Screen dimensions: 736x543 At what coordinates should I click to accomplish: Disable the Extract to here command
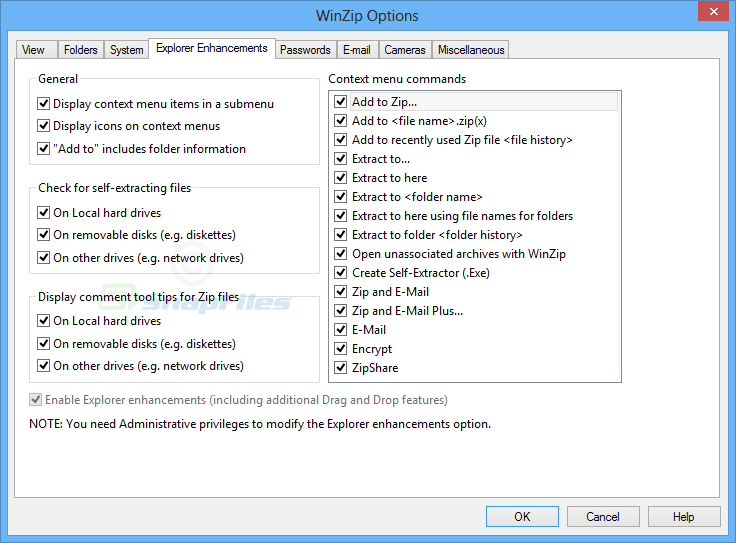point(341,178)
